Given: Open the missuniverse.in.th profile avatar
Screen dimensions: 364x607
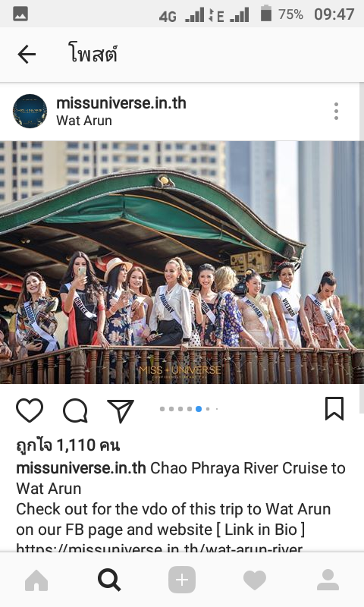Looking at the screenshot, I should coord(30,111).
